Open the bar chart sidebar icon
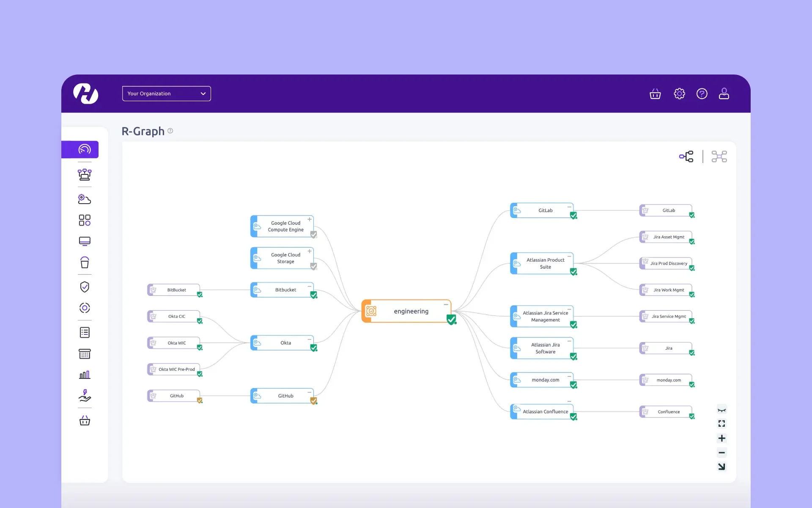 click(x=85, y=375)
